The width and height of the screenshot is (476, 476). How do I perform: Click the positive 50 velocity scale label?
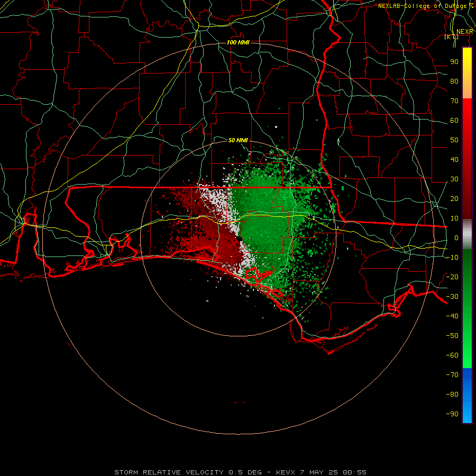454,140
